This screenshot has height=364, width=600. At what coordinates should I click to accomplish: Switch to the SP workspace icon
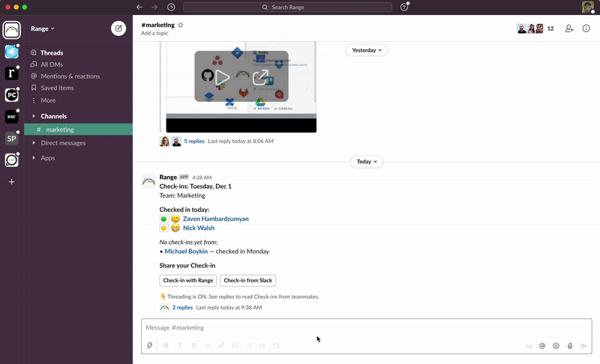pos(11,139)
